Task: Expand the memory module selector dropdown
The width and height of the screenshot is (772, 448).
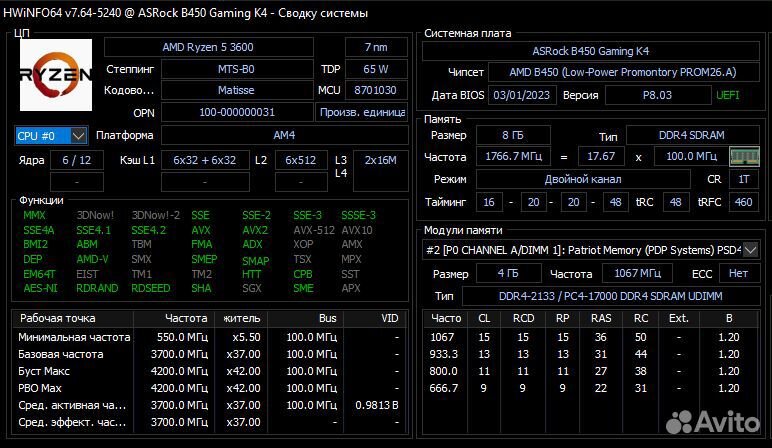Action: pos(750,250)
